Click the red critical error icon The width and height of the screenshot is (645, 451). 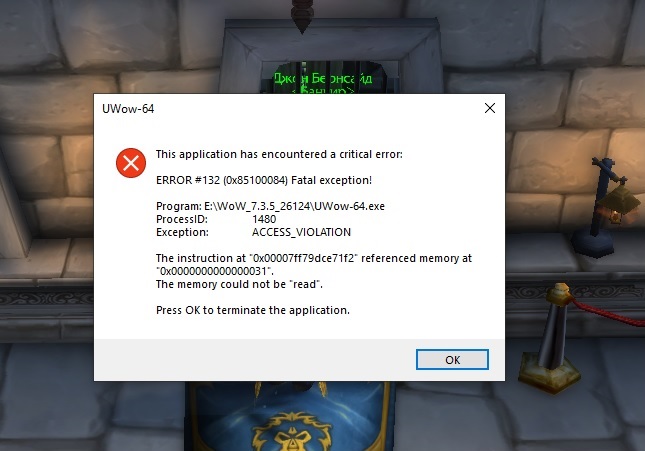tap(131, 163)
